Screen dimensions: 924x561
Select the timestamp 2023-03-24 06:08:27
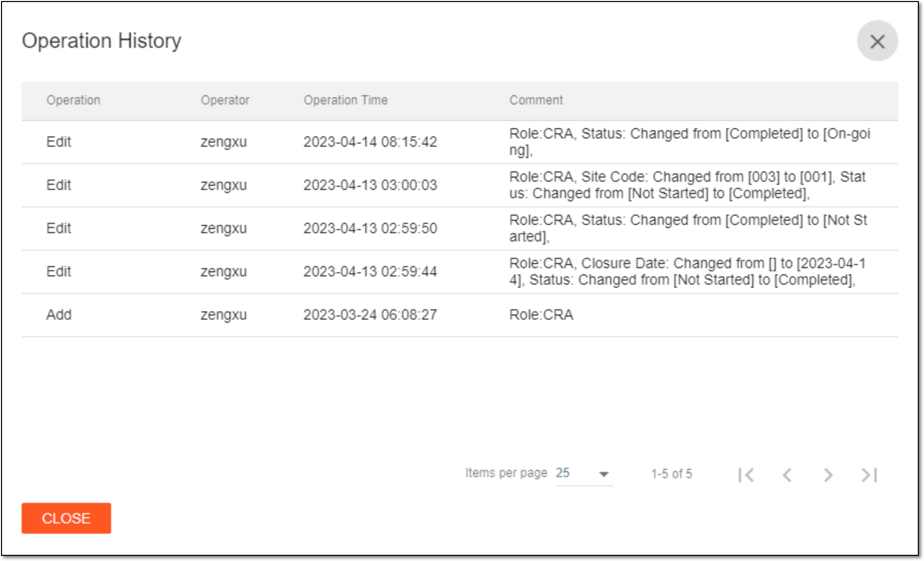tap(370, 314)
